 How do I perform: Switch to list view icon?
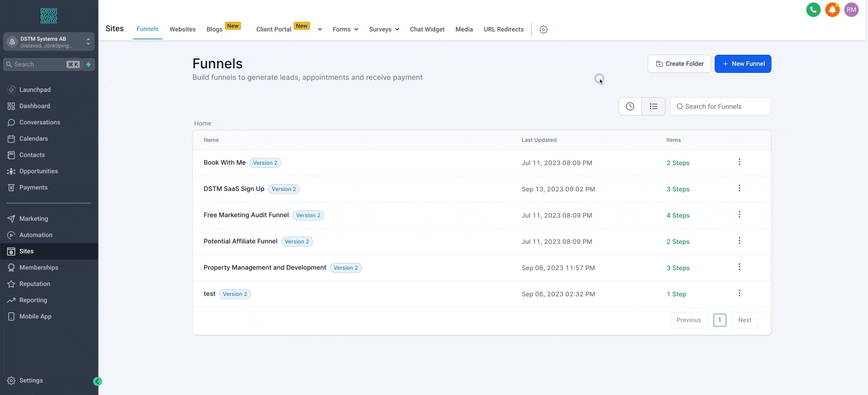(653, 106)
